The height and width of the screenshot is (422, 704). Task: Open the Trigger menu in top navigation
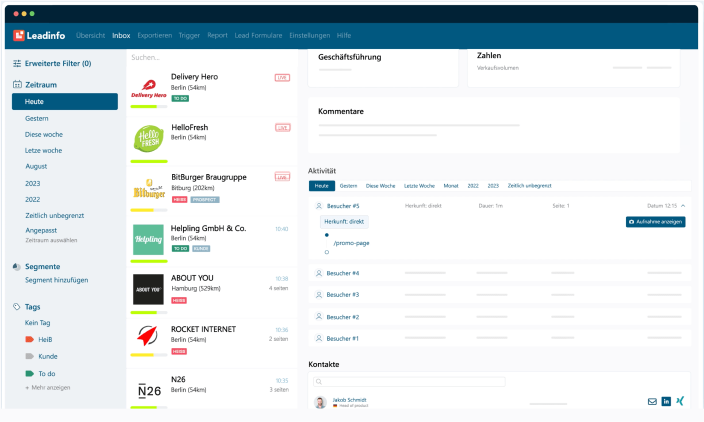[x=189, y=35]
